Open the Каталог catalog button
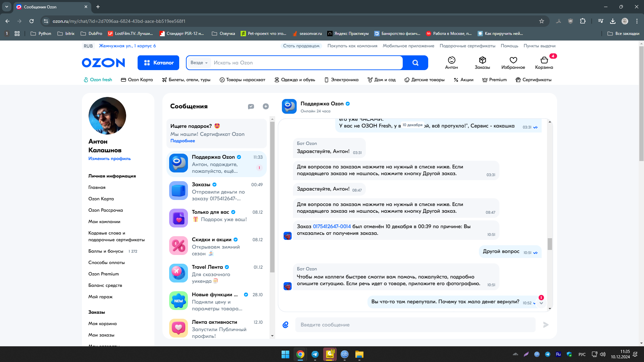Screen dimensions: 644x362 click(158, 63)
